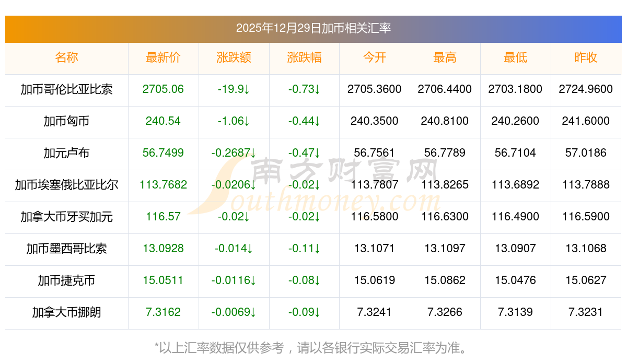This screenshot has width=627, height=364.
Task: Click the 加币哥伦比亚比索 row name
Action: pos(66,89)
